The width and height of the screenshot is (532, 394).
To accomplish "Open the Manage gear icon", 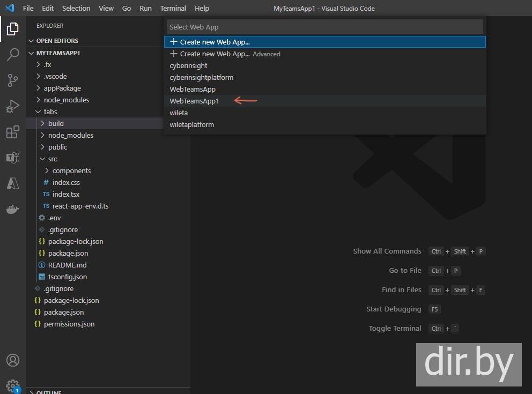I will tap(12, 385).
